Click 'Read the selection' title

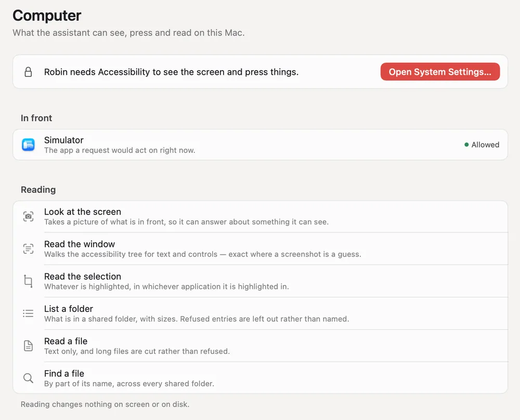(83, 276)
